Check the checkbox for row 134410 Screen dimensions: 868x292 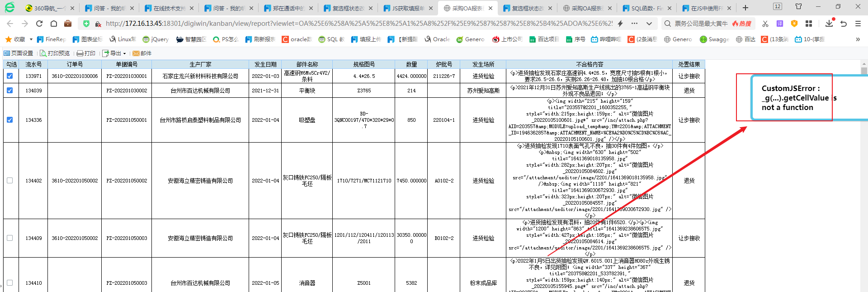pos(10,283)
